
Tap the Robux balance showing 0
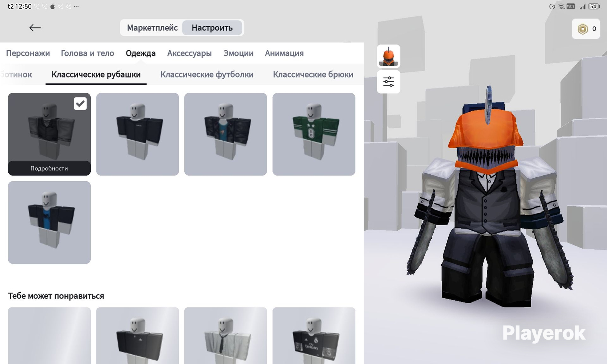pyautogui.click(x=586, y=29)
